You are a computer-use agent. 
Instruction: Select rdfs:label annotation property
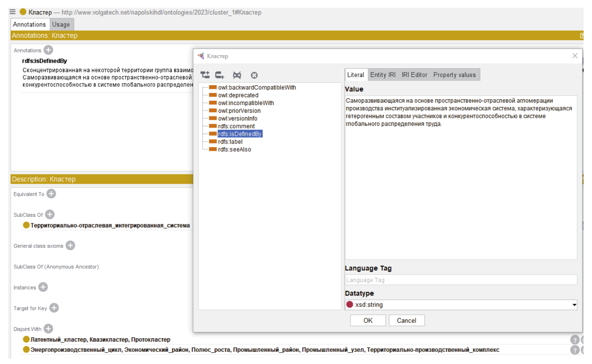(230, 142)
